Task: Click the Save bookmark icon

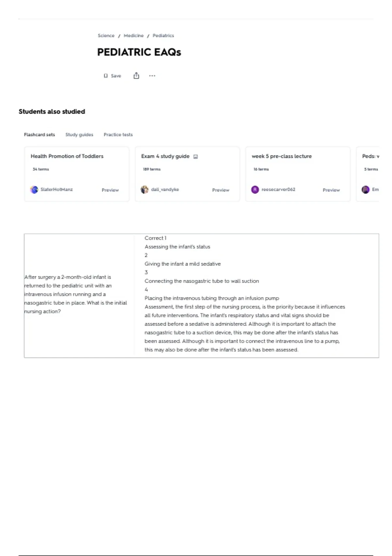Action: (x=106, y=76)
